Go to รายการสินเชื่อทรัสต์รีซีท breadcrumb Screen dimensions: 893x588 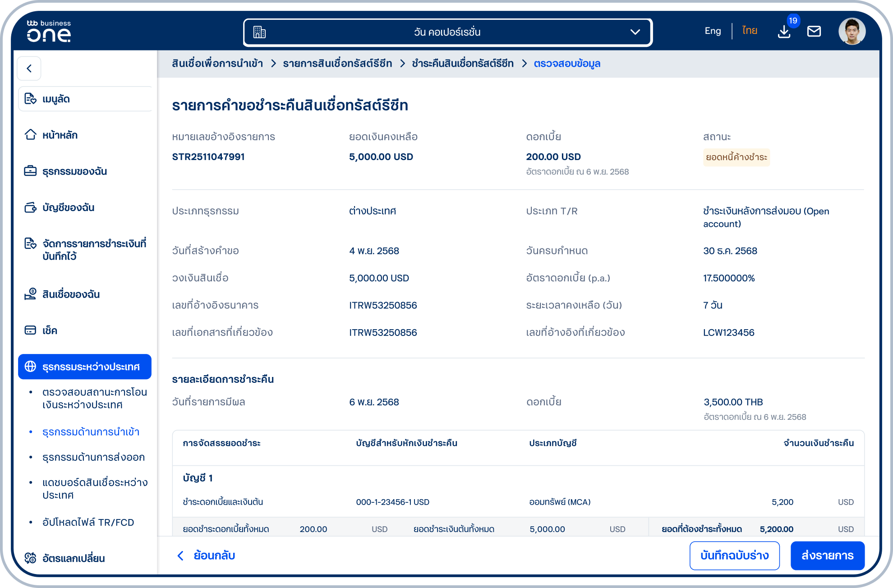(x=337, y=63)
